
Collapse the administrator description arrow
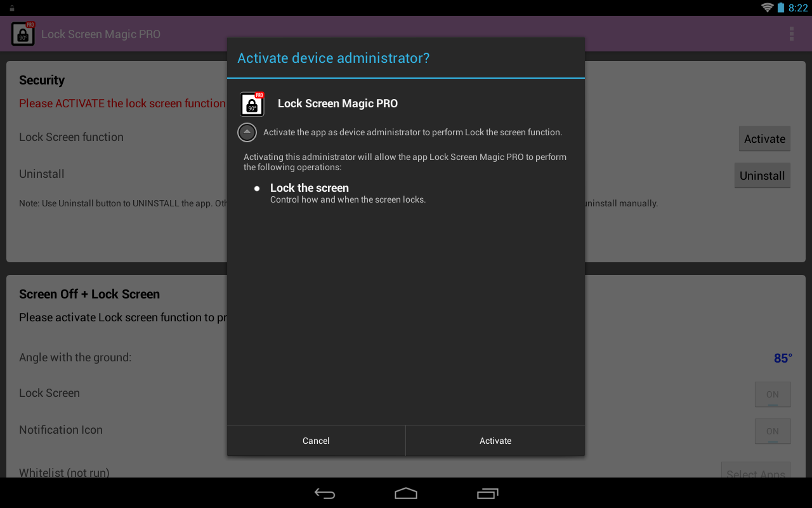[247, 132]
